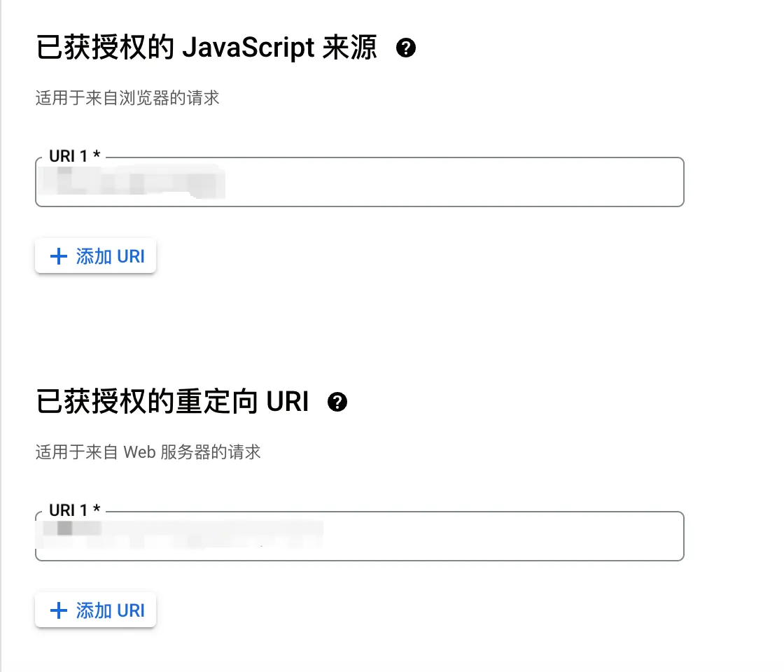
Task: Focus the 重定向 URI 1 input field
Action: [360, 536]
